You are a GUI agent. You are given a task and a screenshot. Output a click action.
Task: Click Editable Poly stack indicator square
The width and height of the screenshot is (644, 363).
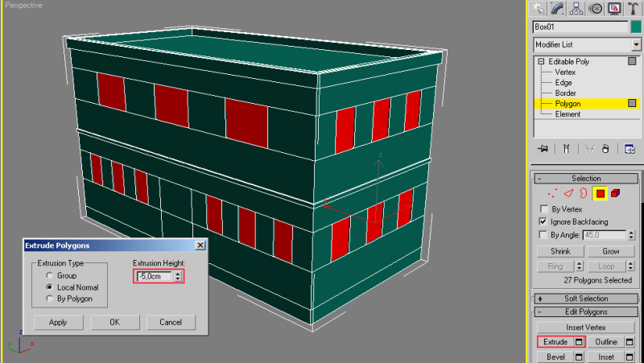(632, 61)
